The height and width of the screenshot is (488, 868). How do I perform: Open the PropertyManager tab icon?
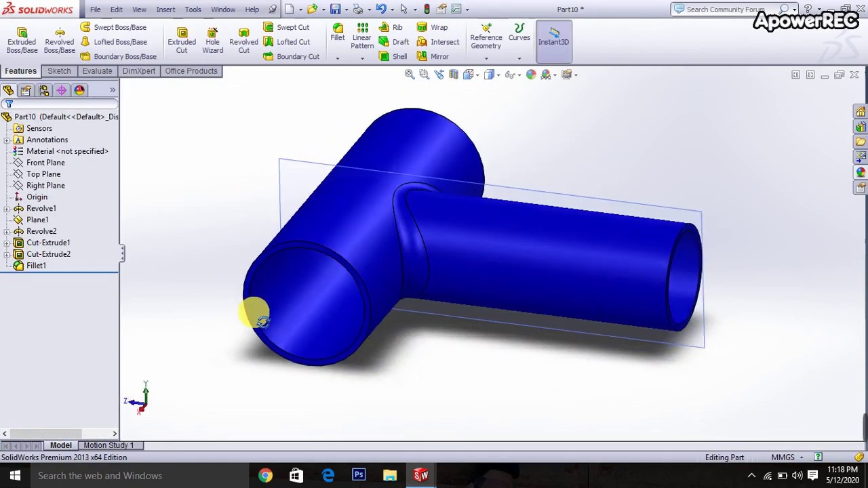(26, 90)
